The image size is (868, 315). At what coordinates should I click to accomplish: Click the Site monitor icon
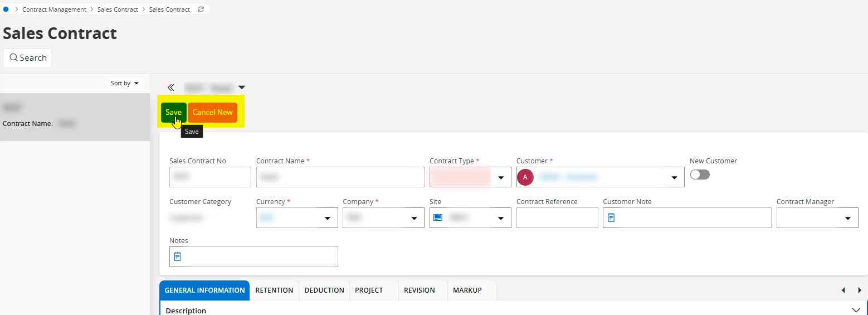[x=438, y=218]
